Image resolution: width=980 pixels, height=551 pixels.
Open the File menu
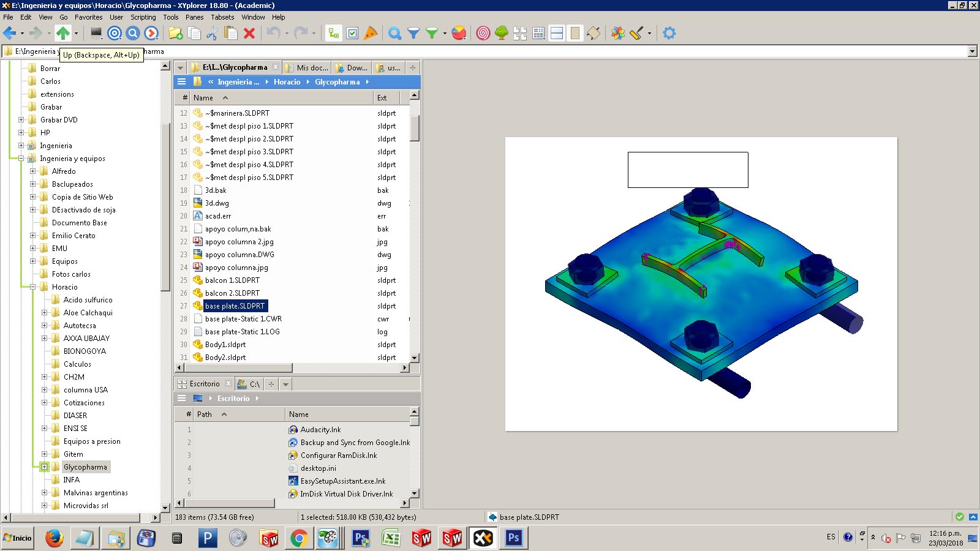click(8, 17)
